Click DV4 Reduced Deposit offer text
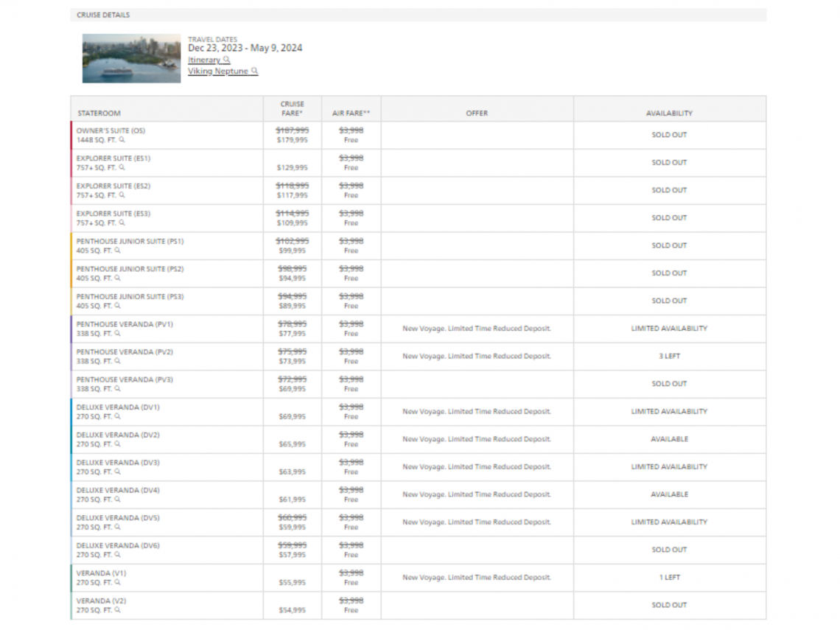 477,495
